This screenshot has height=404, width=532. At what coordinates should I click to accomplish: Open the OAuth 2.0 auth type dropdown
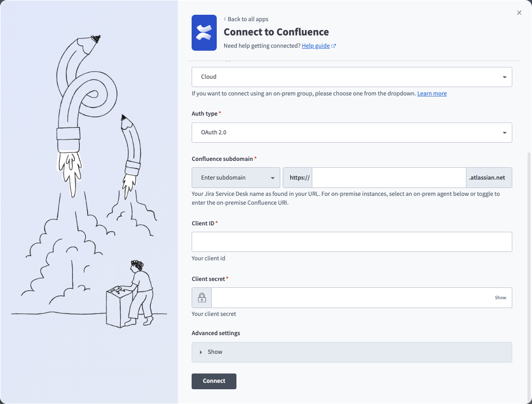point(352,132)
